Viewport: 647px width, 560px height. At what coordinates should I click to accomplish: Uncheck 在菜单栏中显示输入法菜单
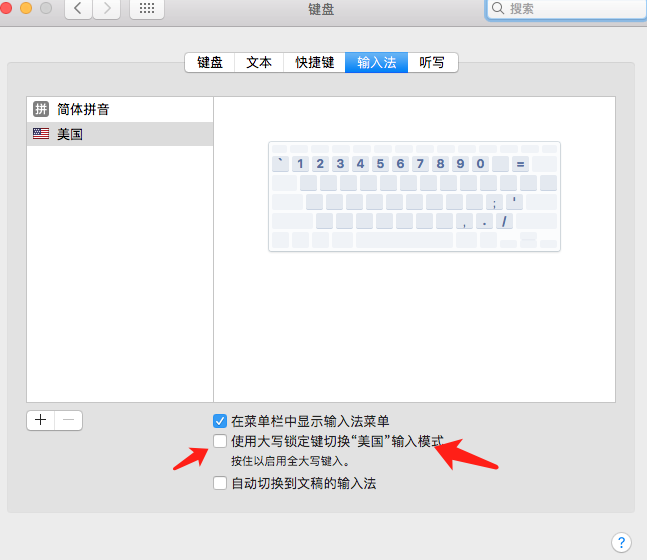click(220, 421)
